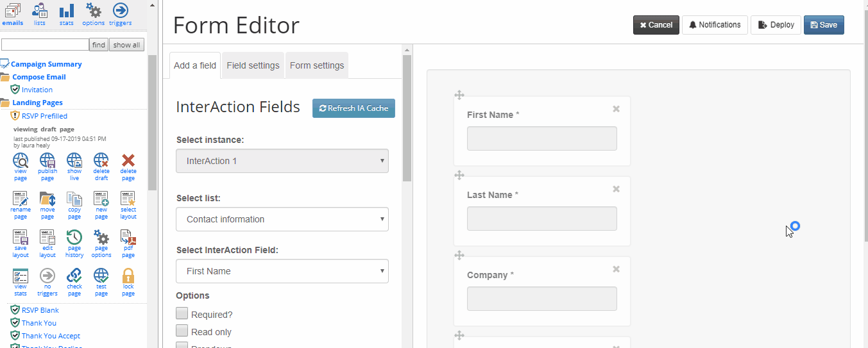Click the Save button
Screen dimensions: 868x348
click(x=824, y=25)
